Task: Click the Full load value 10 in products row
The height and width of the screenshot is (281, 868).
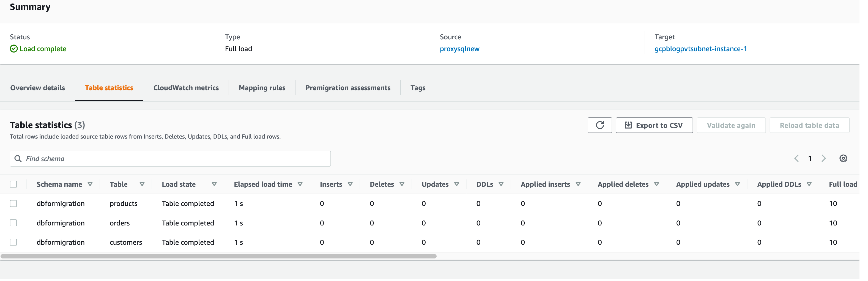Action: pyautogui.click(x=841, y=206)
